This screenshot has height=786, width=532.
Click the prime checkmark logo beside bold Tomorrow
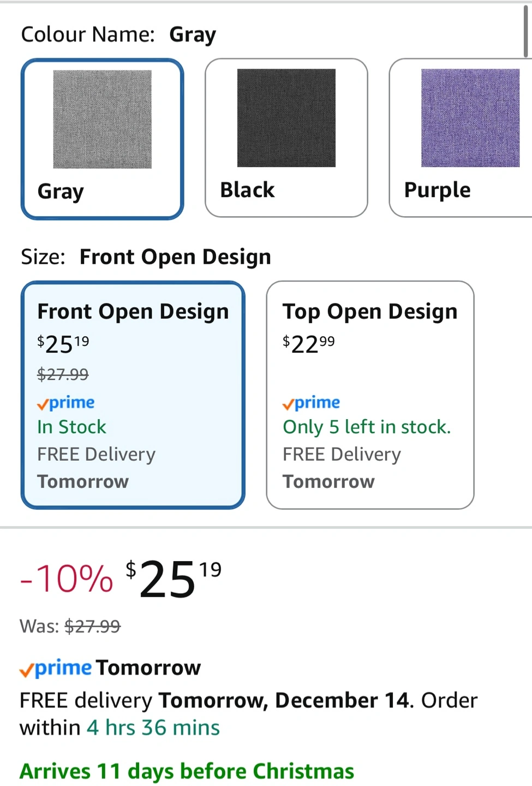coord(56,668)
